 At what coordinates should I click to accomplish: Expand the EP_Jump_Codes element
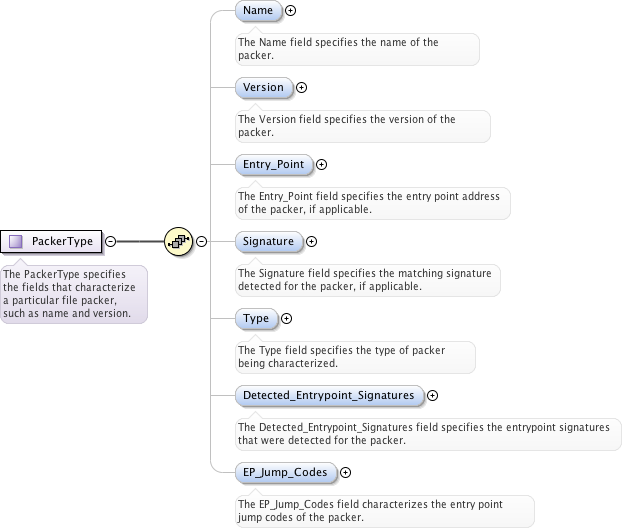pyautogui.click(x=345, y=472)
